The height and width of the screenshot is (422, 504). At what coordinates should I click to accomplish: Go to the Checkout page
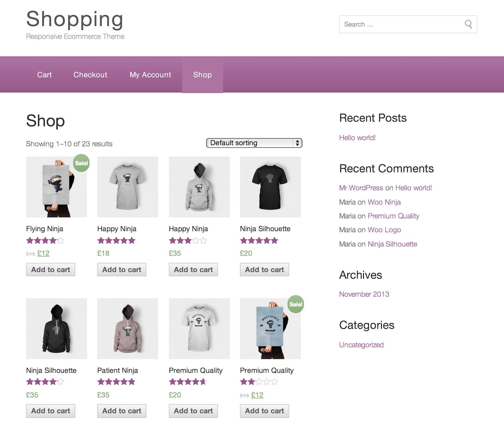point(90,75)
